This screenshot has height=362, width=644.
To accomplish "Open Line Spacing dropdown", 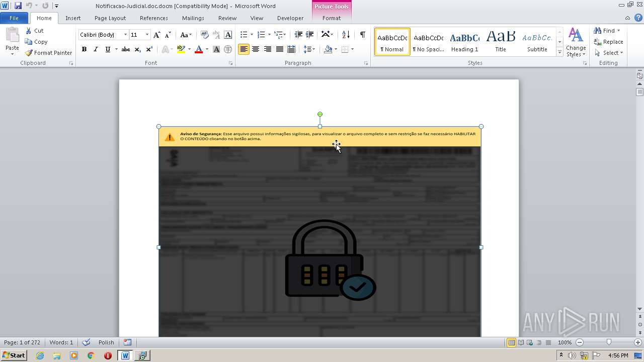I will tap(309, 49).
